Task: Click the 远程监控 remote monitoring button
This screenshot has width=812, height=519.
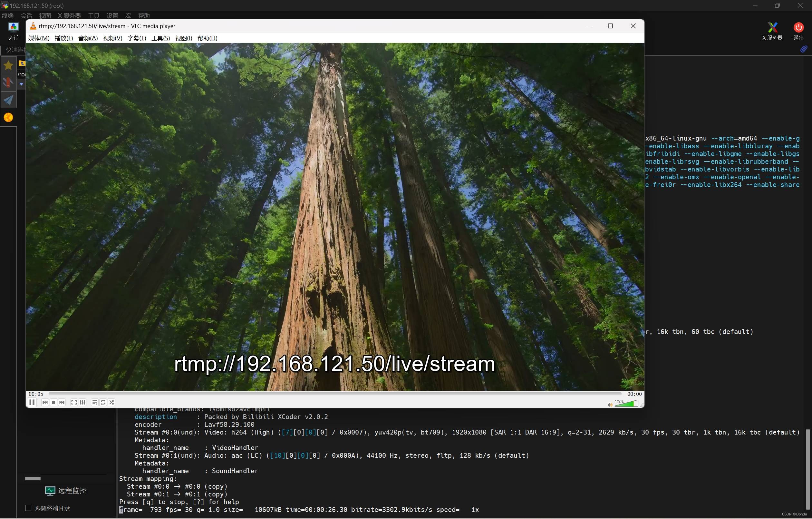Action: (x=66, y=491)
